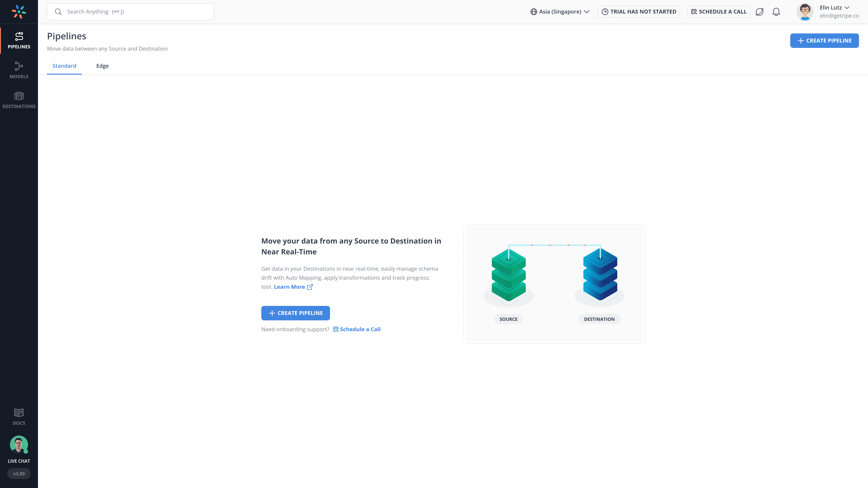Open the Schedule a Call onboarding link

(x=357, y=329)
